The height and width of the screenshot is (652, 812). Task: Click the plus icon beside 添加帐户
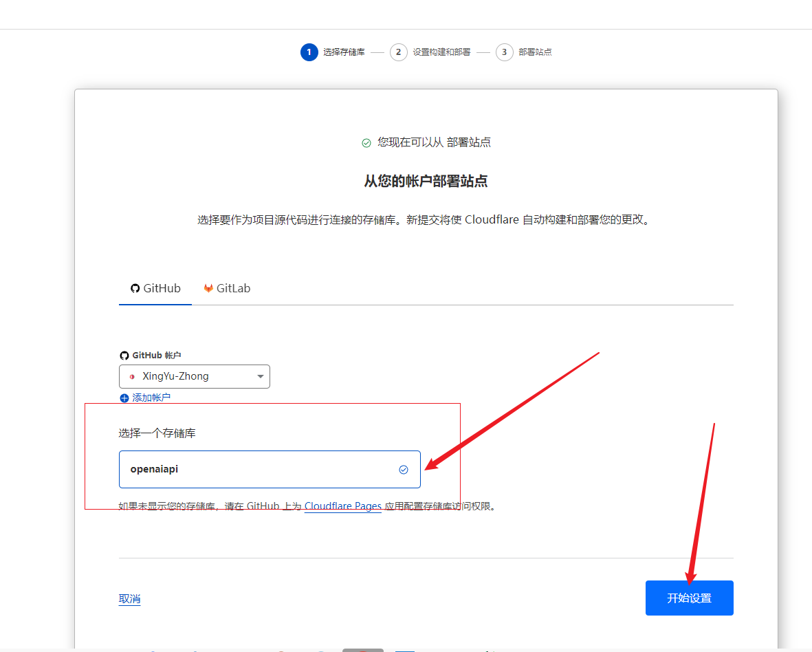point(124,398)
